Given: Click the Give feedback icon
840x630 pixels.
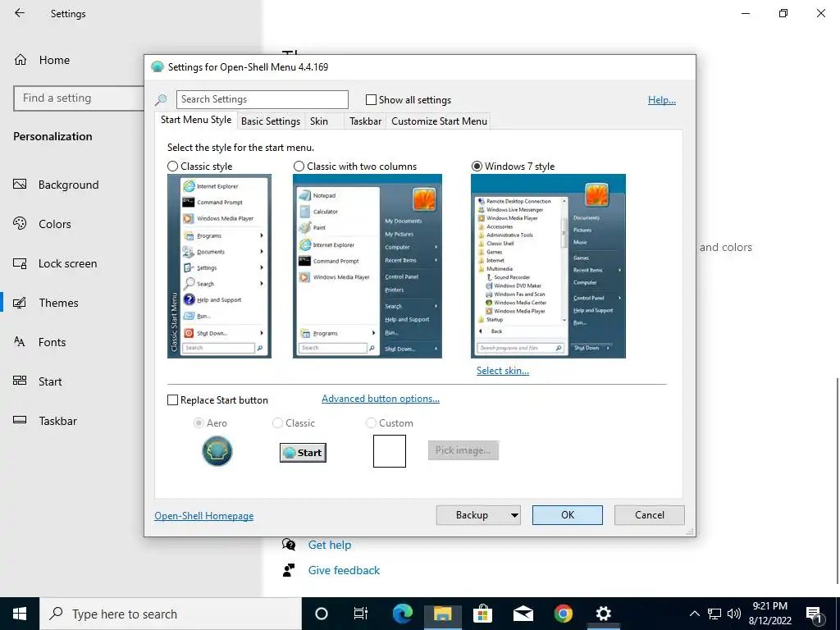Looking at the screenshot, I should [x=289, y=570].
